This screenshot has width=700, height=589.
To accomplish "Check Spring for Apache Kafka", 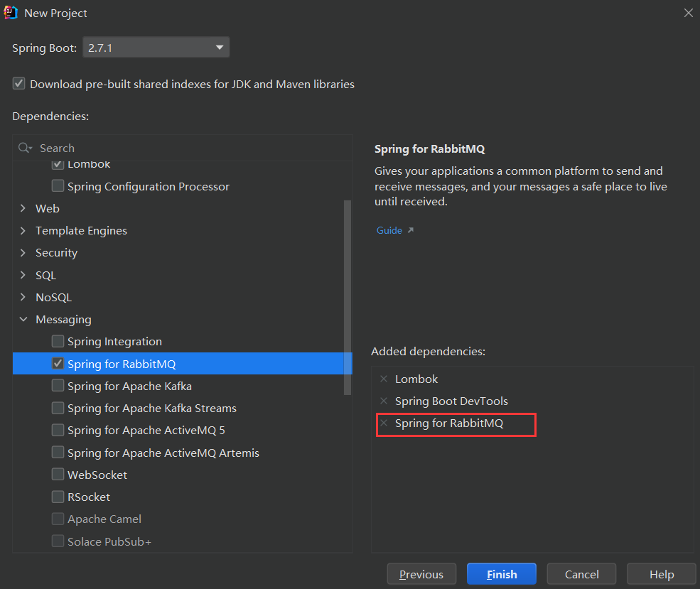I will 58,385.
